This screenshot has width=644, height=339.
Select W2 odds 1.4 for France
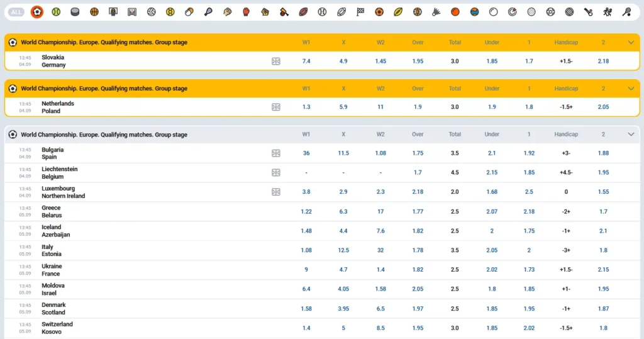tap(380, 270)
